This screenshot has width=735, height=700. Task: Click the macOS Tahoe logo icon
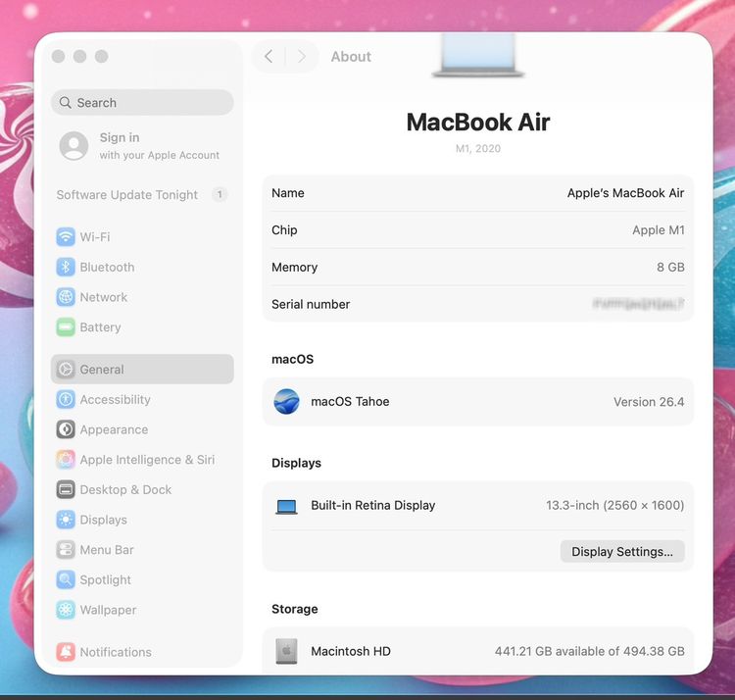tap(286, 401)
